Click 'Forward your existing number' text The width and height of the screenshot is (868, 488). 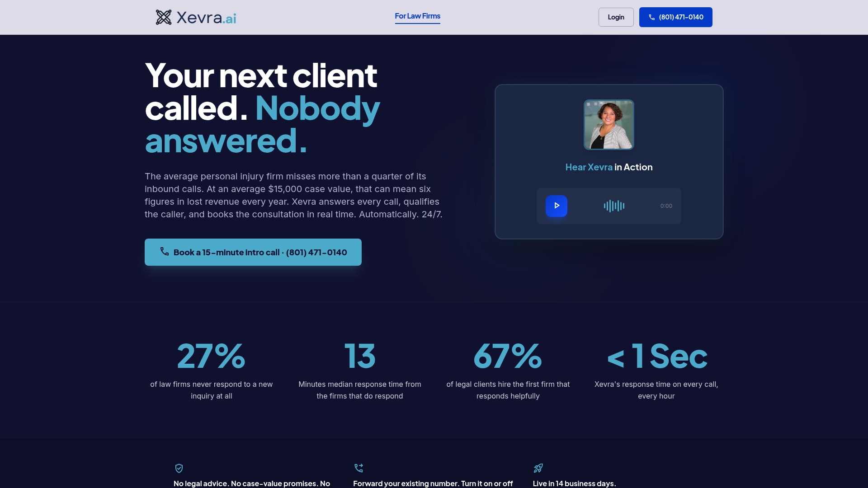433,483
